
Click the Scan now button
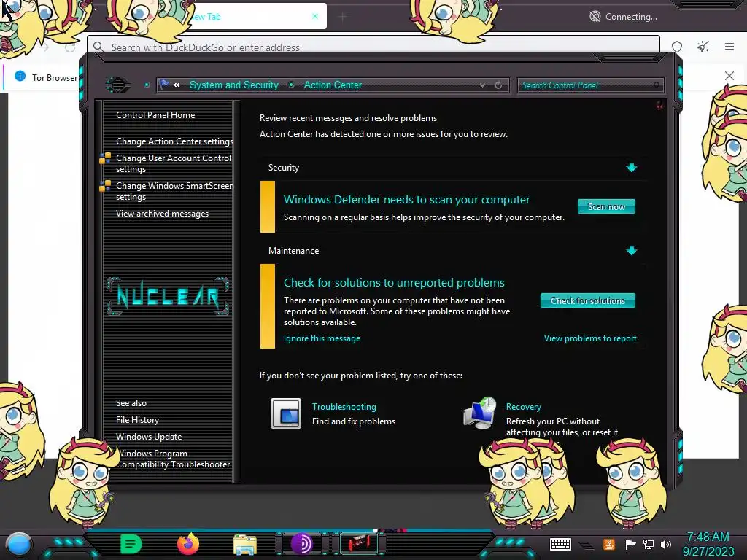tap(606, 206)
